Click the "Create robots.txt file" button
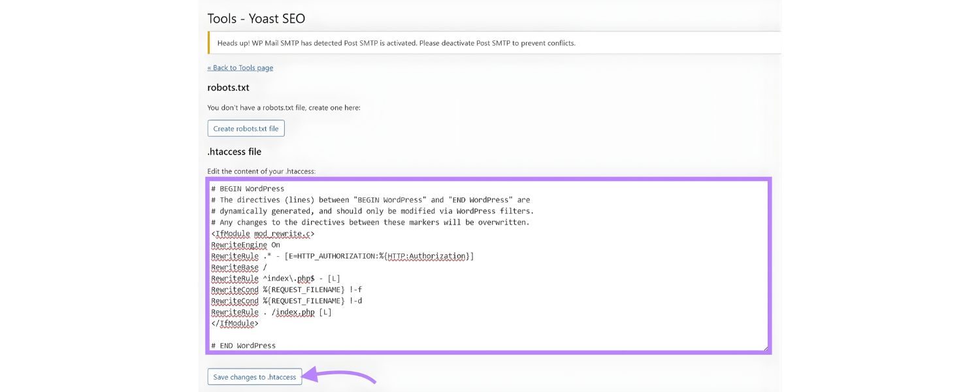Image resolution: width=980 pixels, height=392 pixels. [246, 128]
